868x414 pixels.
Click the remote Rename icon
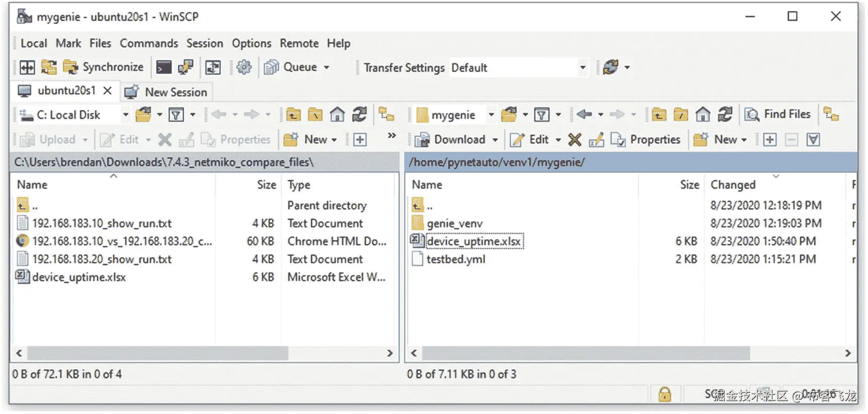[x=596, y=140]
